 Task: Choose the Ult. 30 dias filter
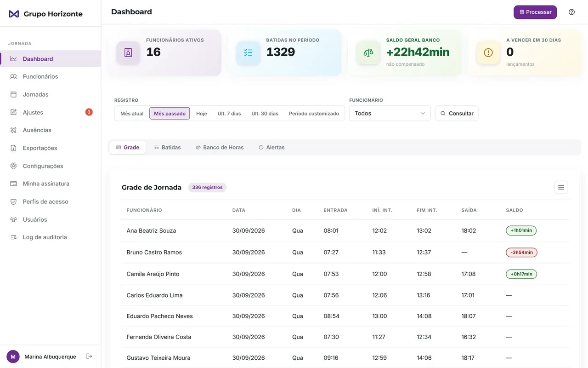point(265,114)
